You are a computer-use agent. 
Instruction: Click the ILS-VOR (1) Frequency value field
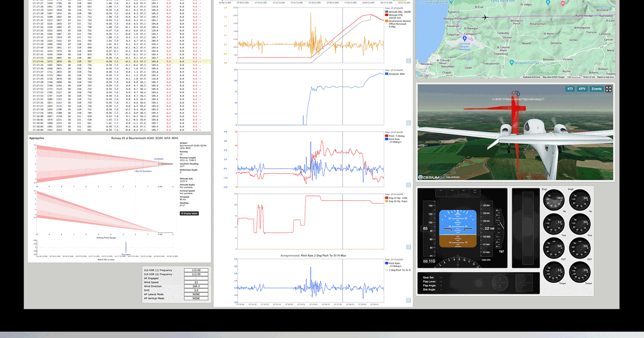(196, 270)
